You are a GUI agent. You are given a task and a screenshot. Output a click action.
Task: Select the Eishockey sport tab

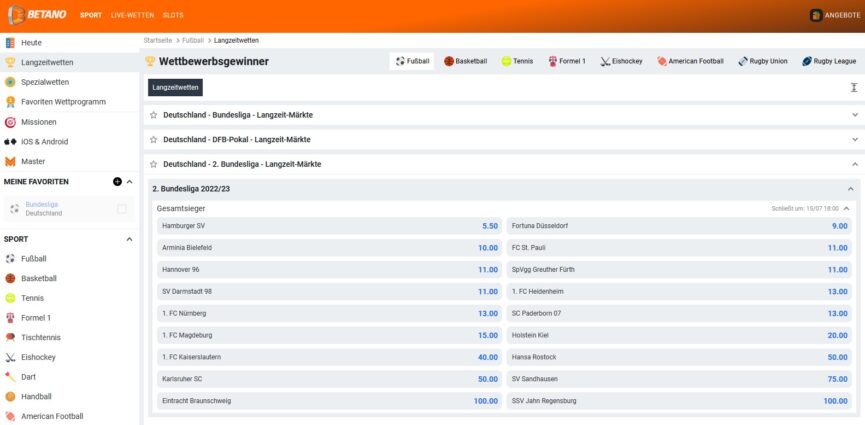point(621,61)
